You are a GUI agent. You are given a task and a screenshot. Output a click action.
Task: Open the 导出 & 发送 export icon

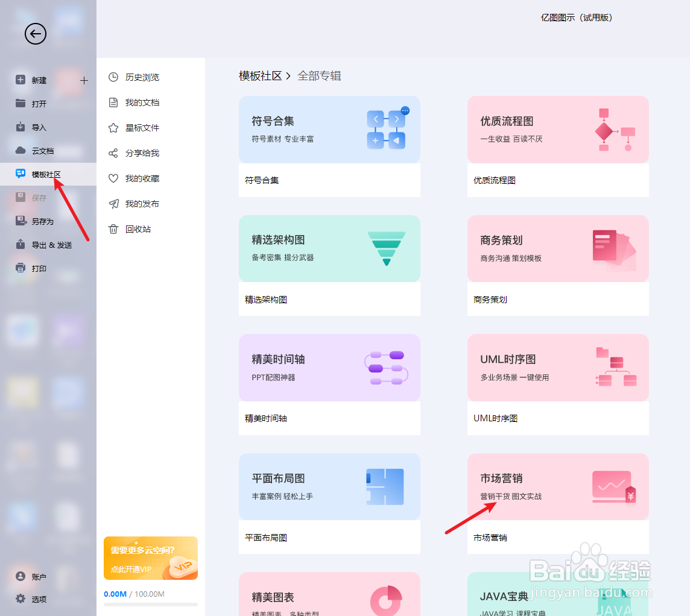click(x=19, y=244)
